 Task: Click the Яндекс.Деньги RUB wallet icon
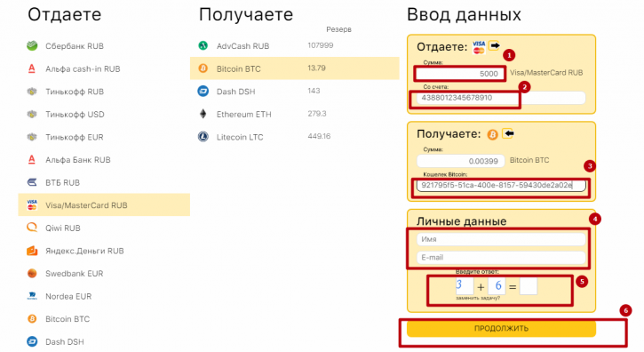(x=32, y=251)
